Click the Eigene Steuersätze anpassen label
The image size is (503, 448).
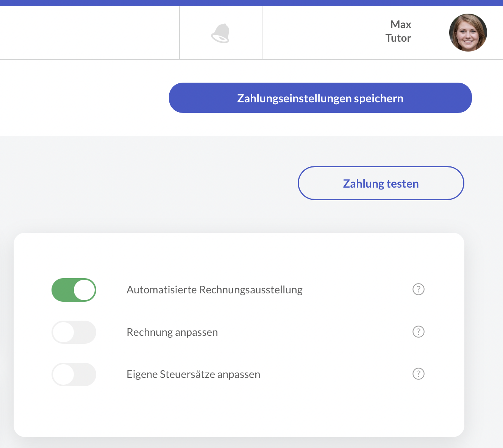(x=193, y=374)
